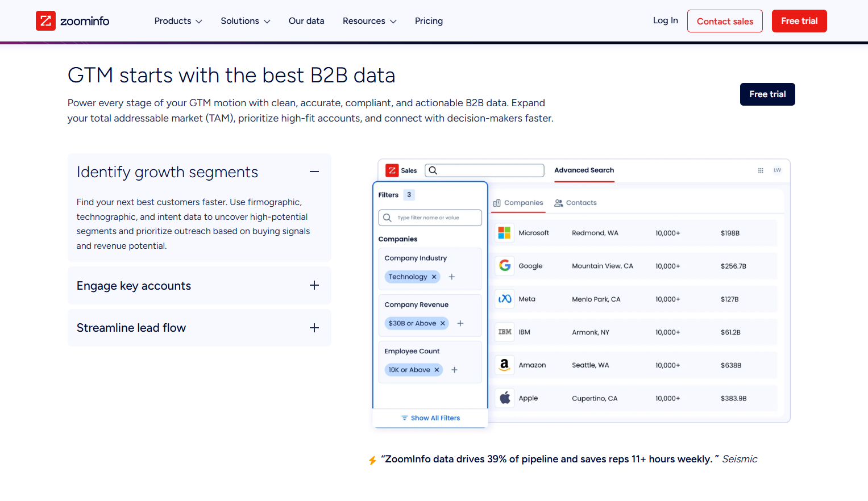The width and height of the screenshot is (868, 501).
Task: Click the Company Revenue filter heading
Action: pos(417,304)
